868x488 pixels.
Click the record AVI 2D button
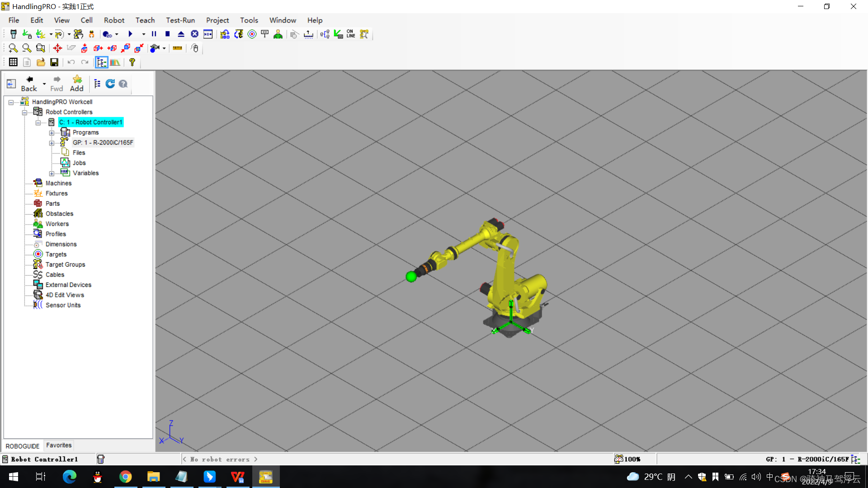point(107,34)
